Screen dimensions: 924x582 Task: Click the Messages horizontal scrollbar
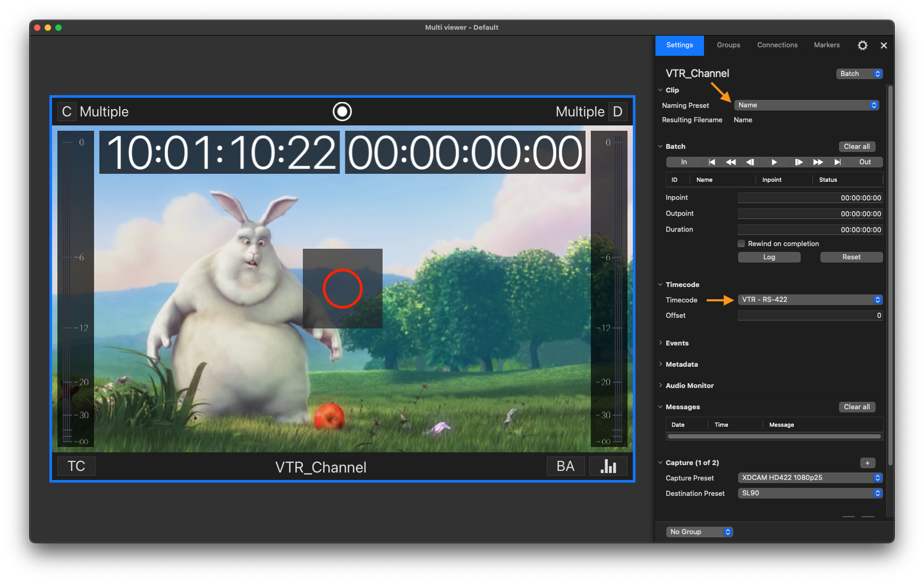click(774, 437)
